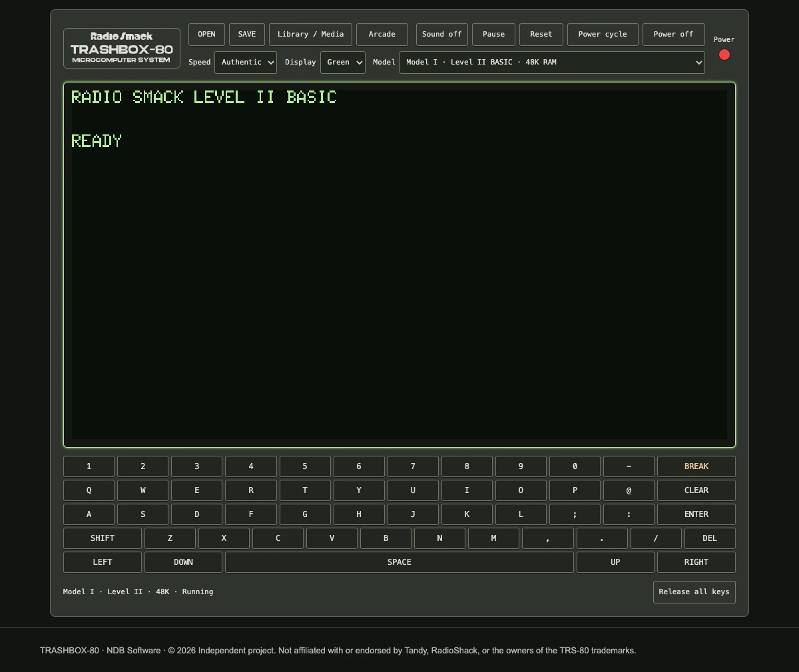Click the footer copyright text
The width and height of the screenshot is (799, 672).
pyautogui.click(x=338, y=651)
